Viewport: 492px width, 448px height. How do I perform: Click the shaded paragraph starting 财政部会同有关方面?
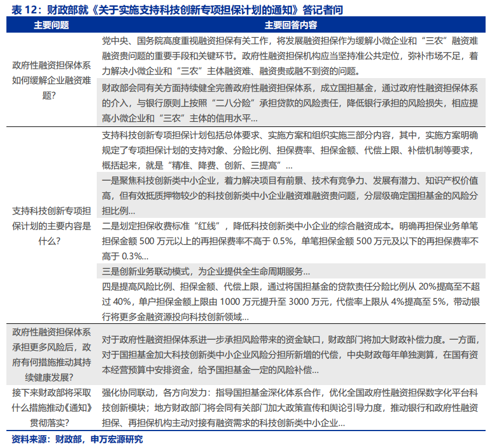pos(290,103)
